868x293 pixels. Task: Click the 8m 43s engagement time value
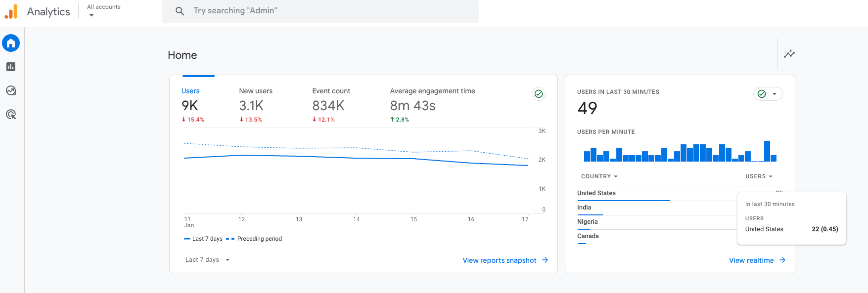[x=412, y=105]
